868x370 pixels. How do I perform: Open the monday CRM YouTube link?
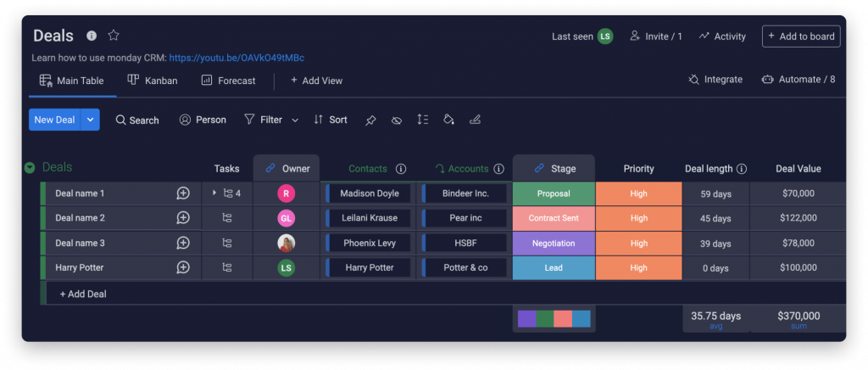point(236,58)
